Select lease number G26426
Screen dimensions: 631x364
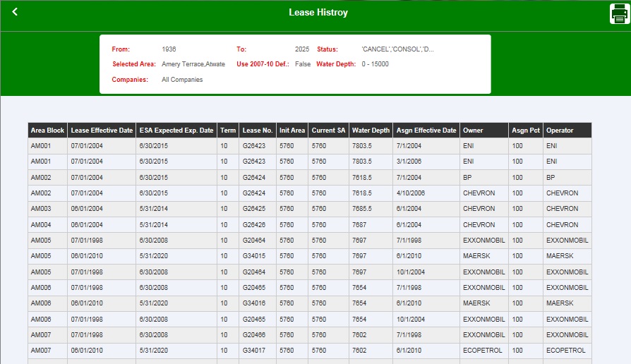coord(253,225)
